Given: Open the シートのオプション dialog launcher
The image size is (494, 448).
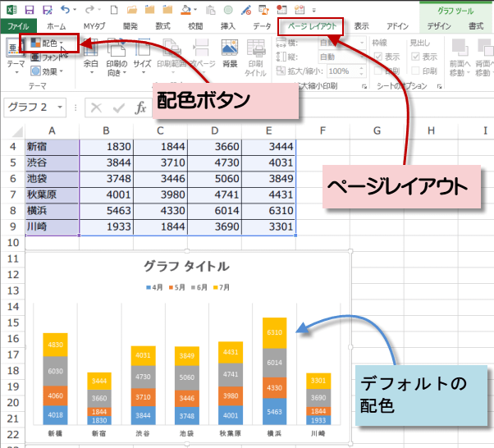Looking at the screenshot, I should [x=440, y=86].
